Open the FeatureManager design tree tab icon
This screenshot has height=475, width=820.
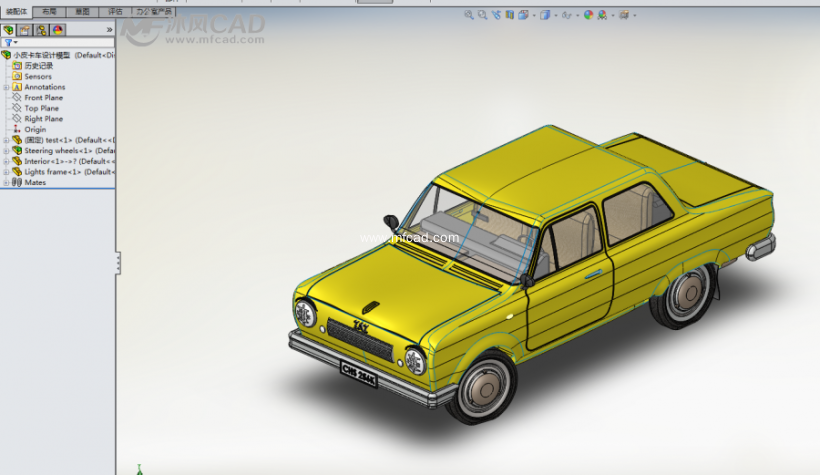tap(9, 31)
